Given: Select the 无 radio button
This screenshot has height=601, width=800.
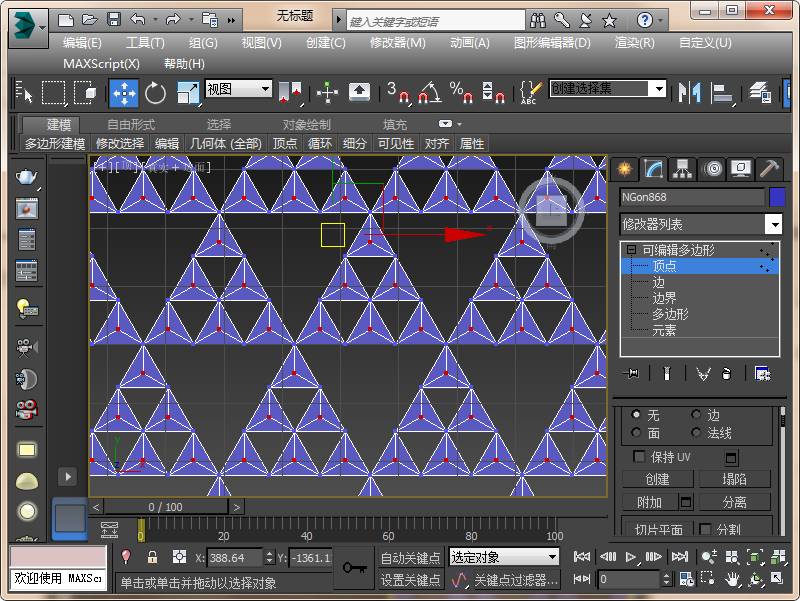Looking at the screenshot, I should (636, 414).
